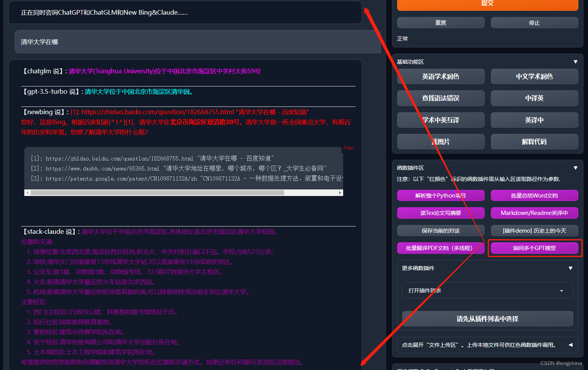This screenshot has width=588, height=370.
Task: Click 保存当前的对话 button
Action: click(441, 231)
